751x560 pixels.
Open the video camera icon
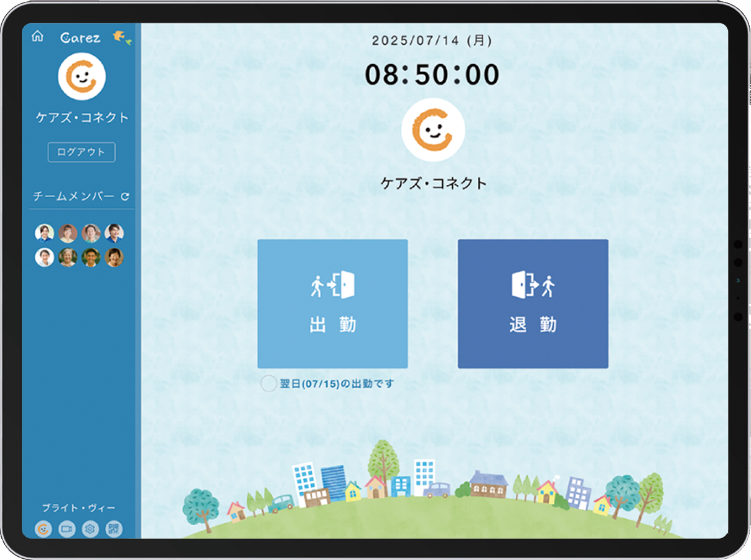pyautogui.click(x=67, y=529)
